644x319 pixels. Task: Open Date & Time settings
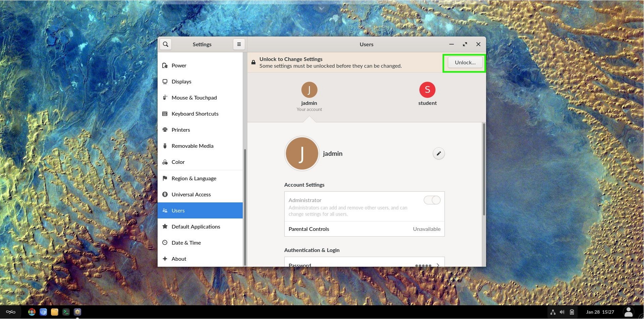pyautogui.click(x=200, y=243)
